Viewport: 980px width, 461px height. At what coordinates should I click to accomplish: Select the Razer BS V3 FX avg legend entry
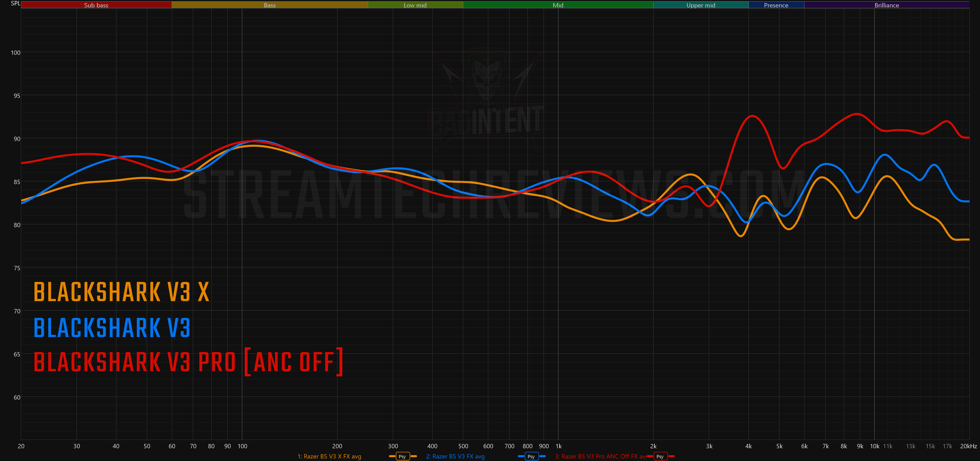pos(455,456)
